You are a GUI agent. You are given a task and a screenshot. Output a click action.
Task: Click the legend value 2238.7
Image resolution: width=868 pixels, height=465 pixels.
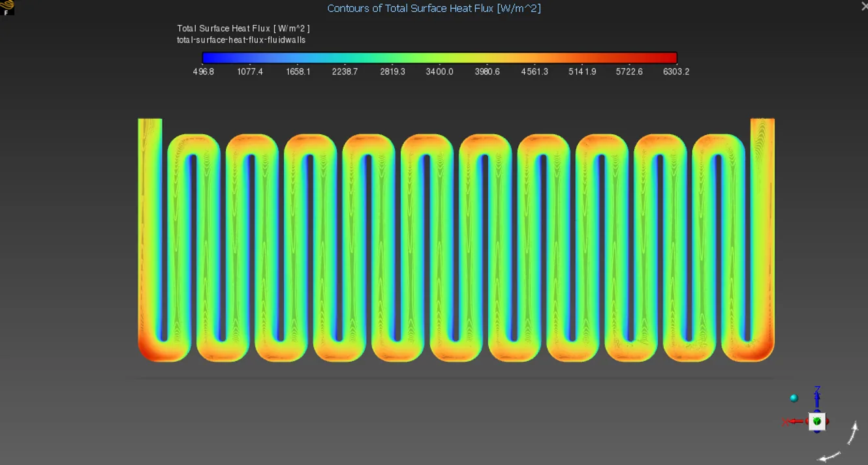[x=345, y=72]
